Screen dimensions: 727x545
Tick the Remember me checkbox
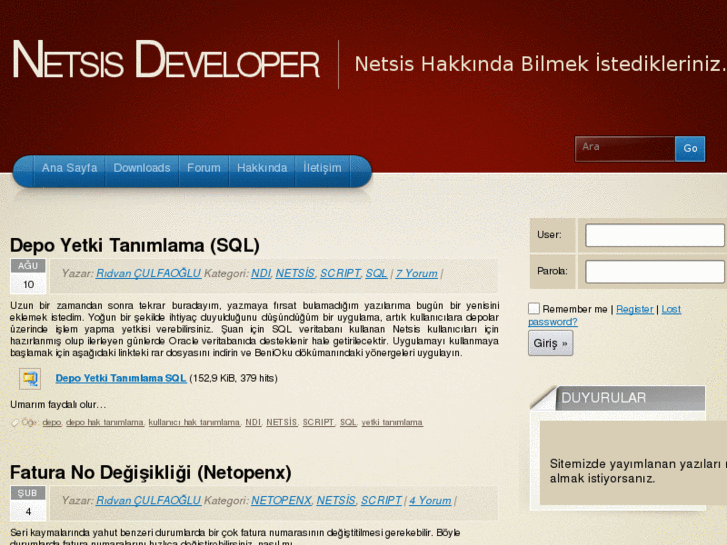click(534, 308)
